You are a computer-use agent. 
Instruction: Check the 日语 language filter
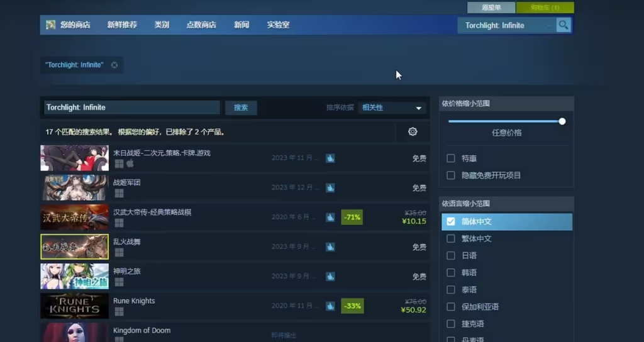click(450, 255)
